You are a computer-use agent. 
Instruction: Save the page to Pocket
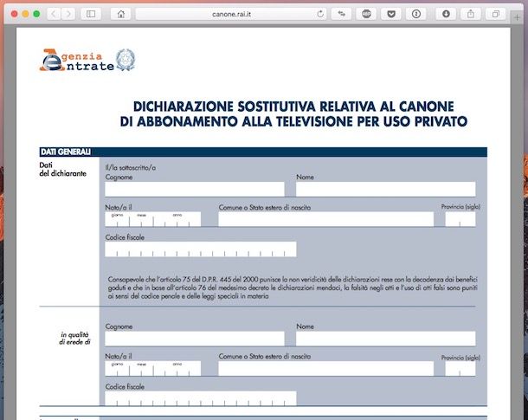(x=391, y=14)
